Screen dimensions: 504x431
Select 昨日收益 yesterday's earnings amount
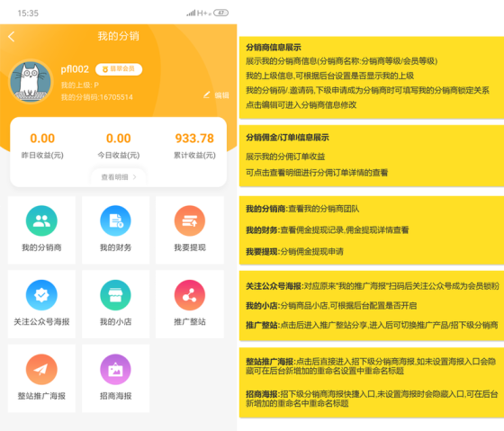click(x=42, y=139)
